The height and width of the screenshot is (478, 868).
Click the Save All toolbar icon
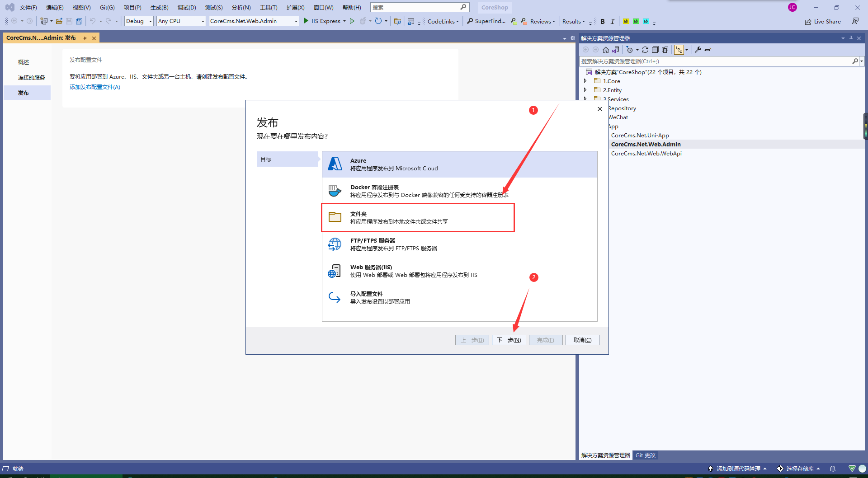click(x=79, y=21)
